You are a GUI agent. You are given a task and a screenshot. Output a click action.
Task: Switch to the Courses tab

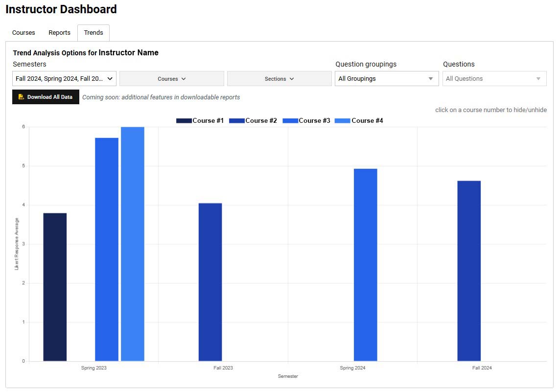23,32
